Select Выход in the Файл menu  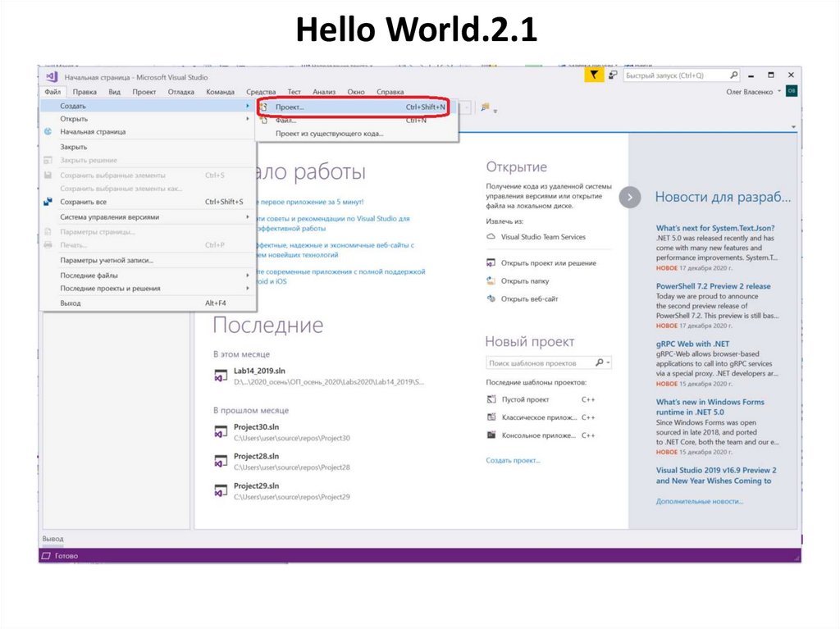pyautogui.click(x=148, y=303)
